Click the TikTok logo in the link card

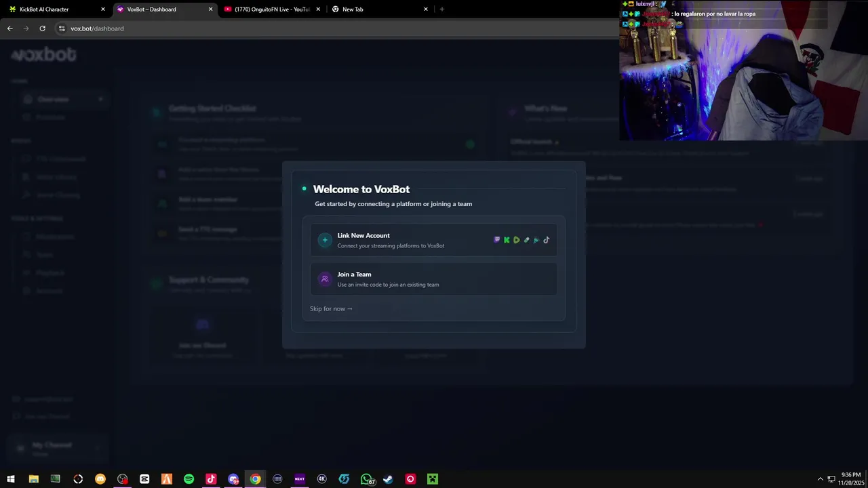(x=547, y=240)
